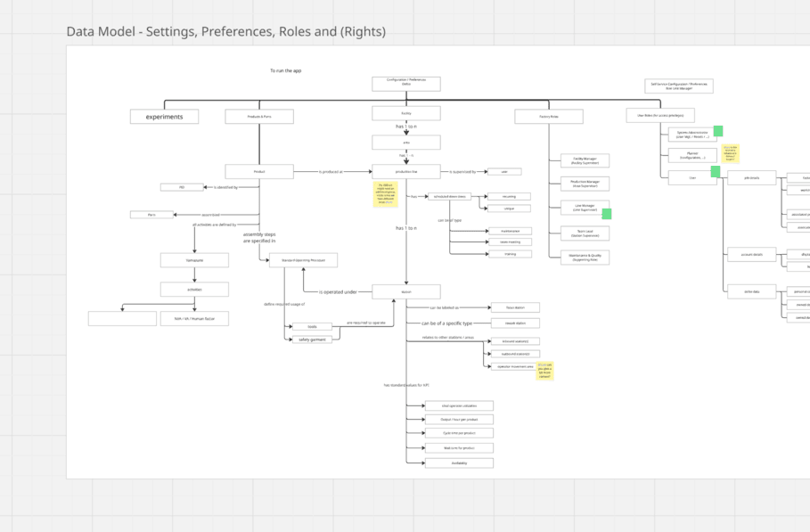Click the green sticky on the User box
Screen dimensions: 810x532
pos(716,171)
